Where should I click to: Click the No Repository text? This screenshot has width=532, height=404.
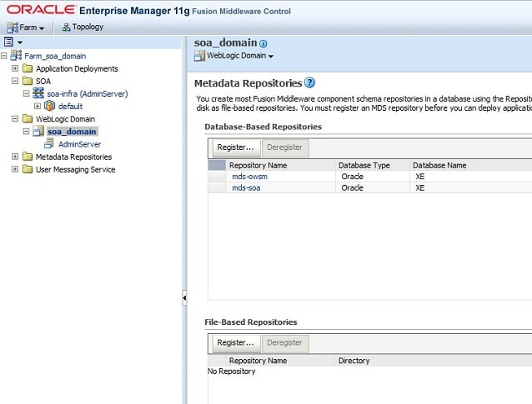pos(231,372)
